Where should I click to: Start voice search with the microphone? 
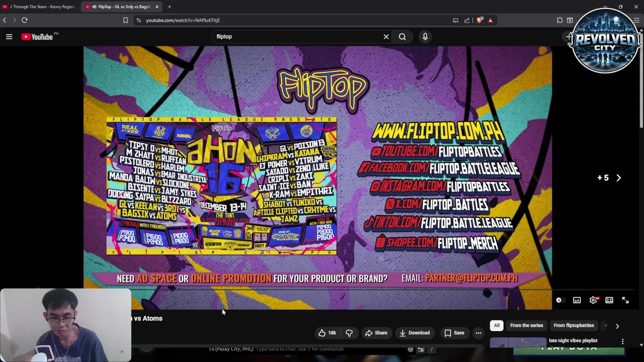point(425,37)
